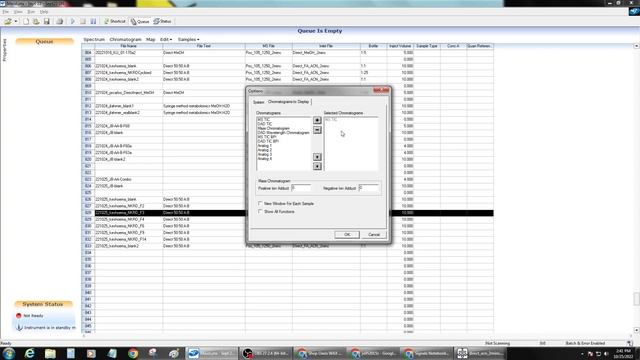Select DAD Wavelength Chromatogram list item
The image size is (640, 360).
[x=283, y=133]
